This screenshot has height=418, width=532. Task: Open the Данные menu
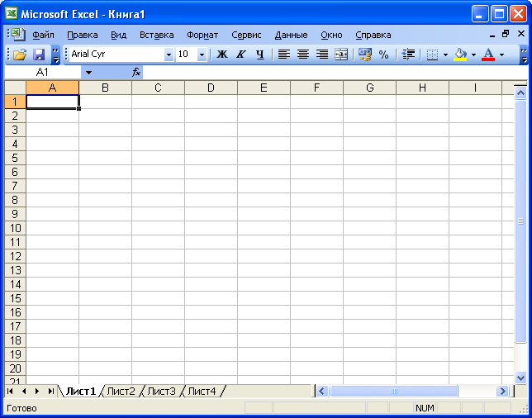click(x=291, y=35)
